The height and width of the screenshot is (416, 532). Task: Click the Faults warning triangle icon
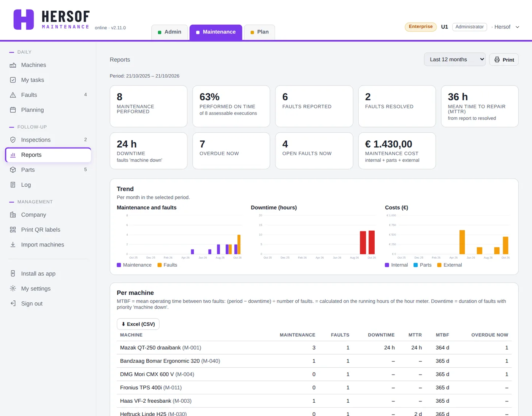click(13, 95)
